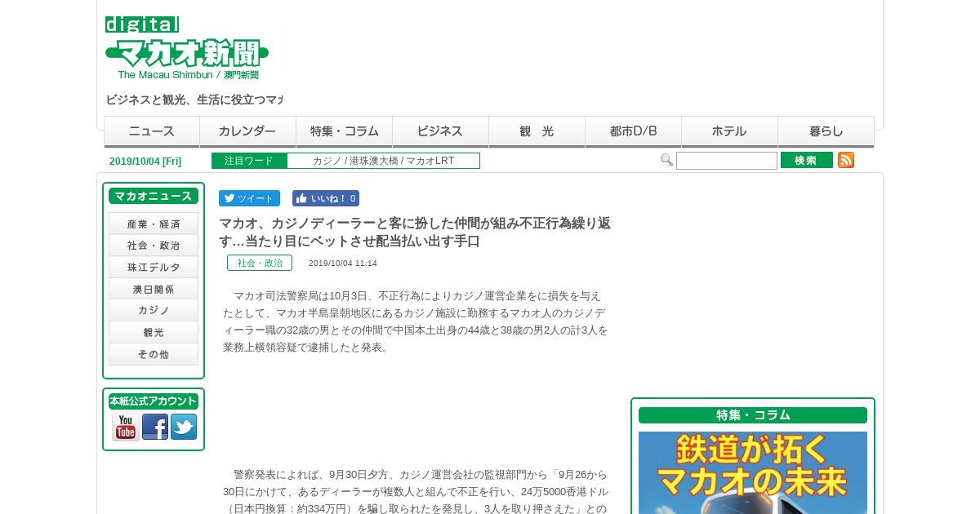Open the 都市D/B menu tab
Screen dimensions: 980x514
634,131
